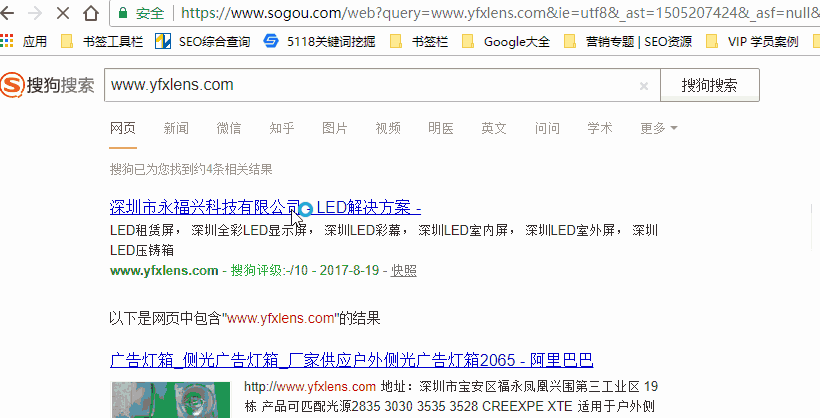The height and width of the screenshot is (418, 820).
Task: Open the 广告灯箱_侧光广告灯箱 Alibaba result link
Action: 351,360
